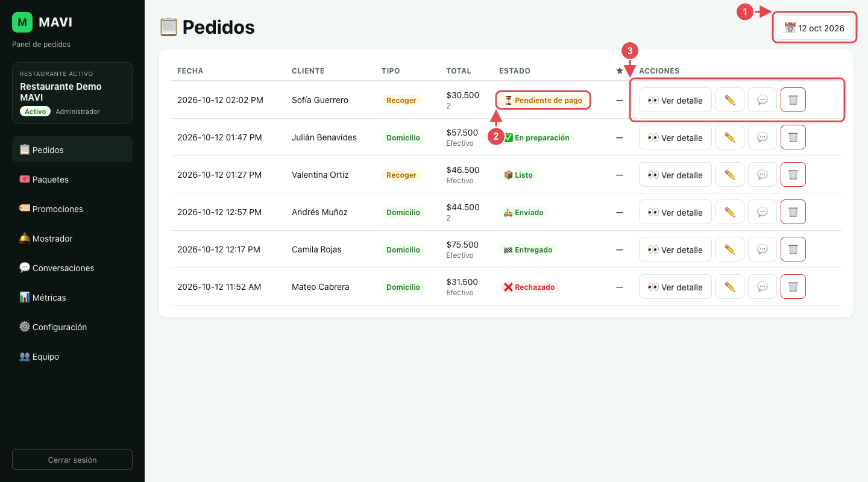Click the Listo status badge
The width and height of the screenshot is (868, 482).
click(x=518, y=175)
